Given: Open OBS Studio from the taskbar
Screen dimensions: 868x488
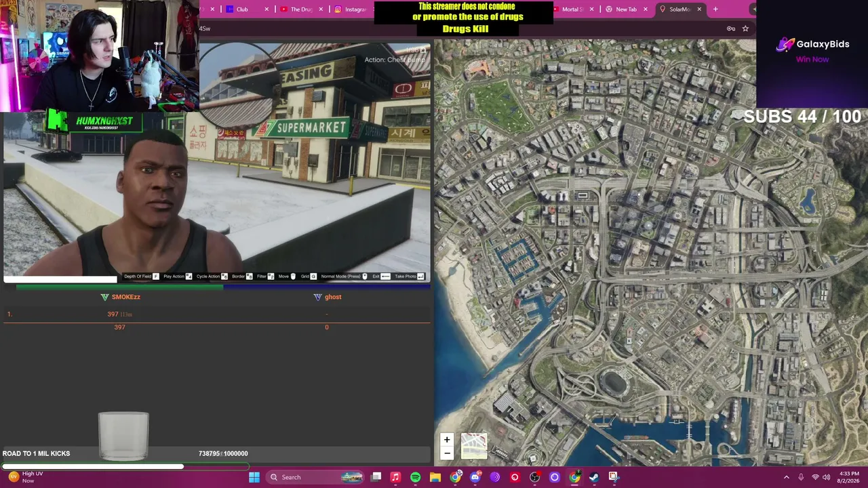Looking at the screenshot, I should 534,477.
